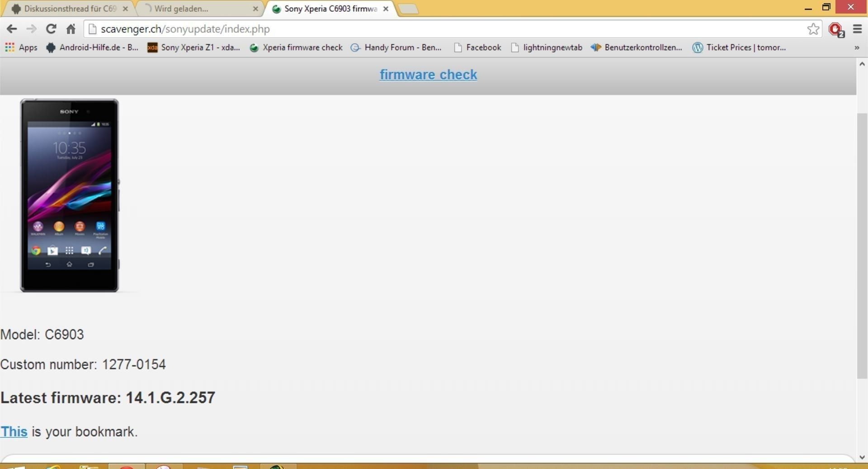Go back to the previous page
Screen dimensions: 868x469
(x=12, y=29)
